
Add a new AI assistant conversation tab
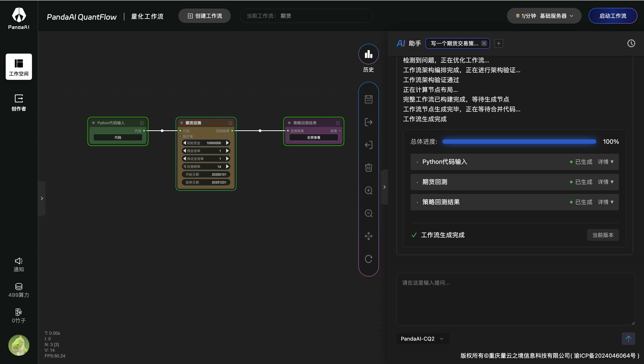499,43
